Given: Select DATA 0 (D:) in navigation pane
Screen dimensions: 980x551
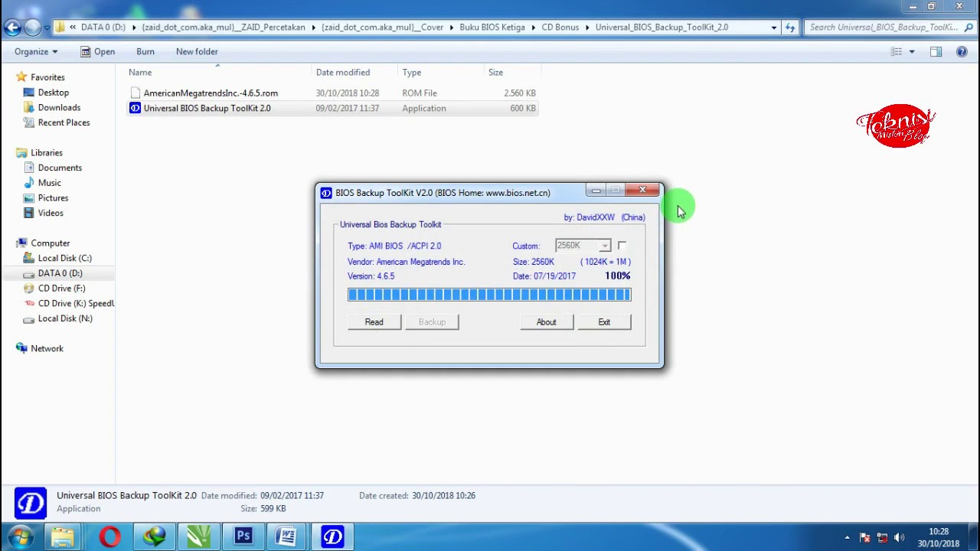Looking at the screenshot, I should [x=60, y=273].
